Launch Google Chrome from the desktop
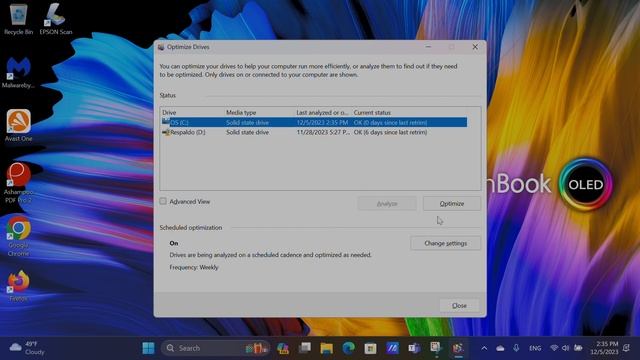The width and height of the screenshot is (640, 360). pos(18,237)
